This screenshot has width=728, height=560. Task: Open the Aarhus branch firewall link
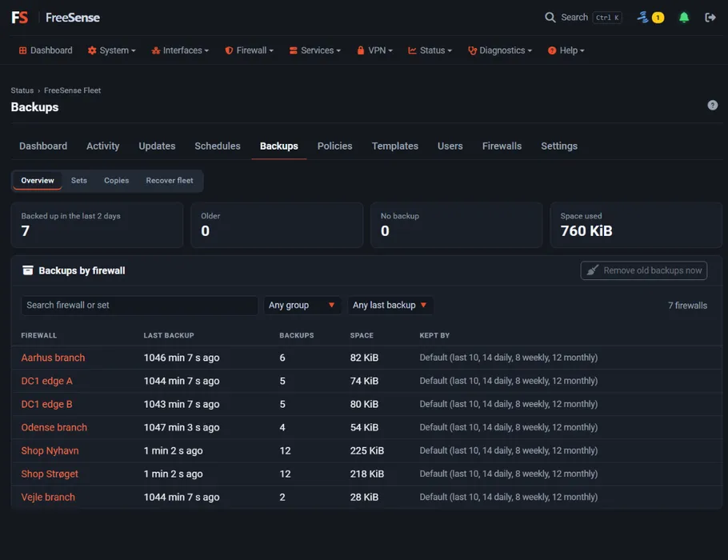tap(53, 358)
